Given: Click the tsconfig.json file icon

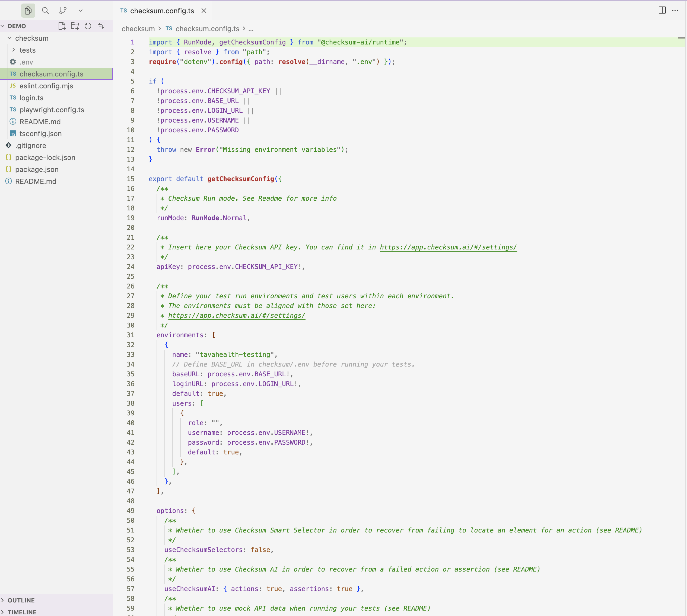Looking at the screenshot, I should coord(13,133).
